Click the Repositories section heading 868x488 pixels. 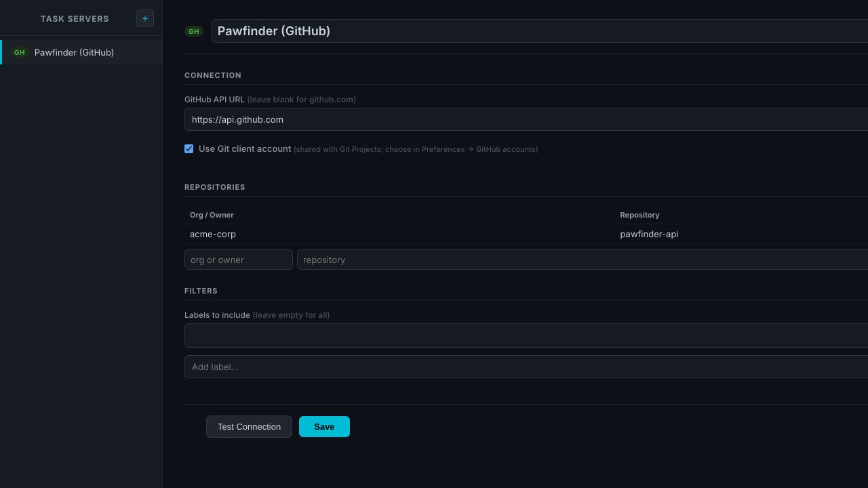click(x=215, y=187)
